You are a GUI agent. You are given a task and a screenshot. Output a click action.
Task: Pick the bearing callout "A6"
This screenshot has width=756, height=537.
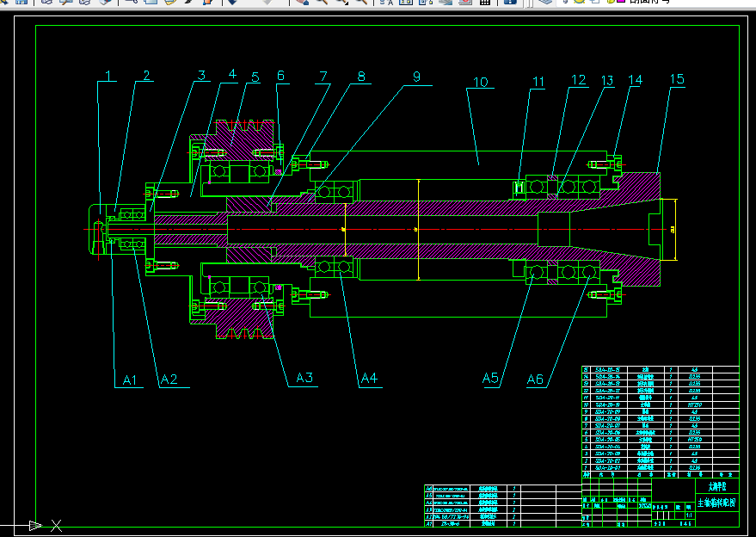pyautogui.click(x=535, y=380)
